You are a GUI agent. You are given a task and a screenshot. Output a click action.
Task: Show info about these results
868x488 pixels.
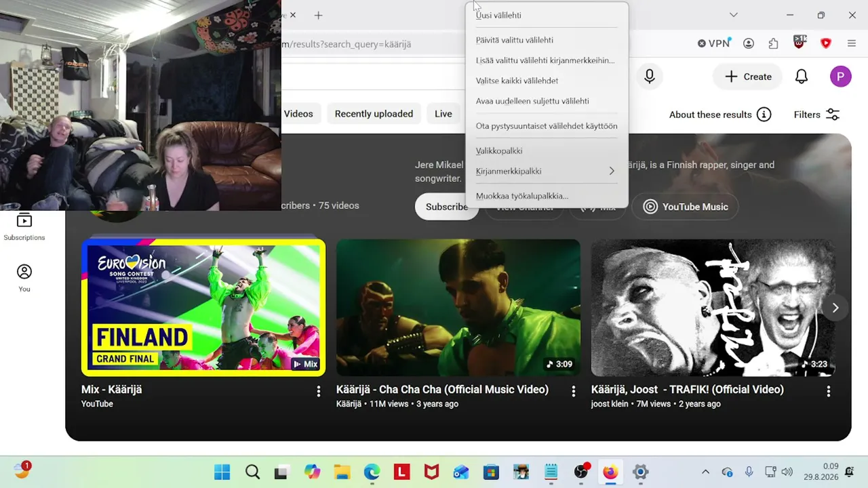(764, 115)
